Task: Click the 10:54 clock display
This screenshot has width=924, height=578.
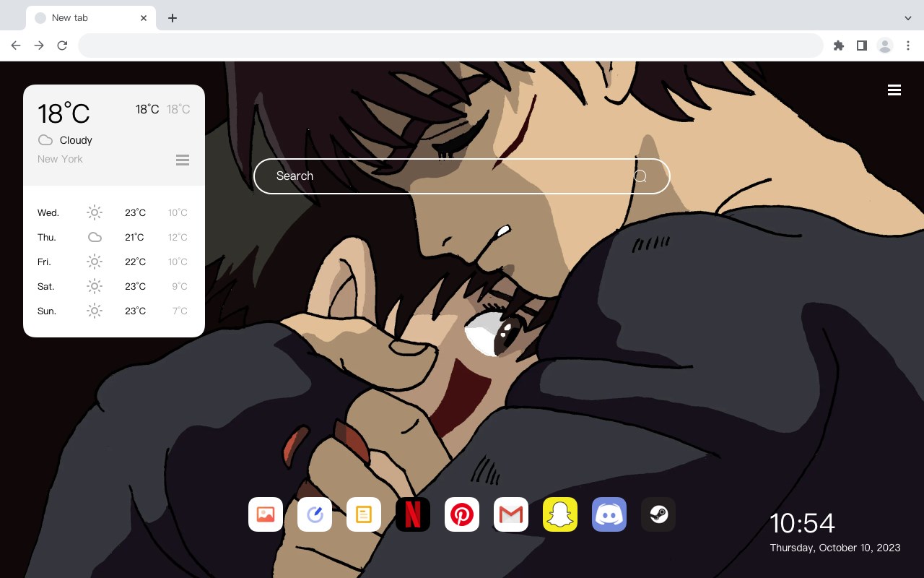Action: [802, 523]
